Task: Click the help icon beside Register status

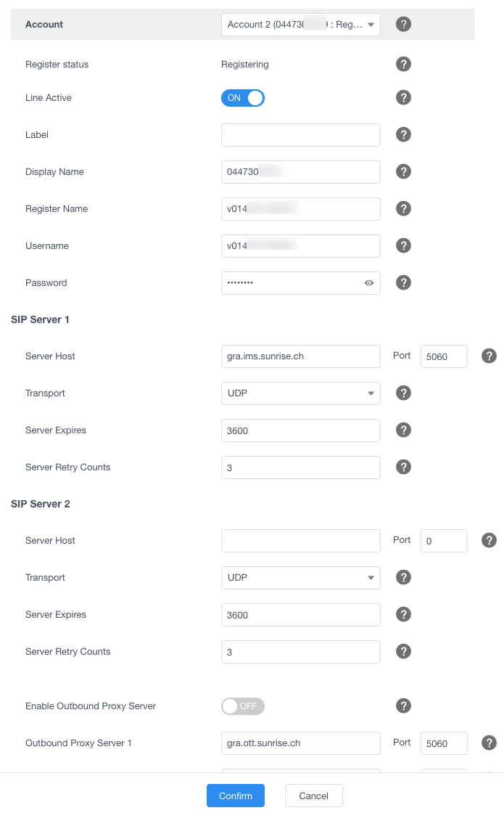Action: 404,64
